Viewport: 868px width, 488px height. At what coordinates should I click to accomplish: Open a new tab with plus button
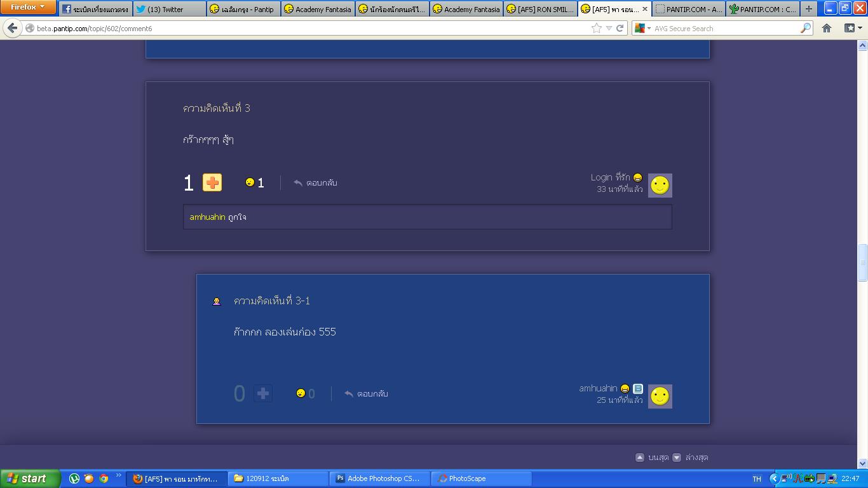point(808,9)
